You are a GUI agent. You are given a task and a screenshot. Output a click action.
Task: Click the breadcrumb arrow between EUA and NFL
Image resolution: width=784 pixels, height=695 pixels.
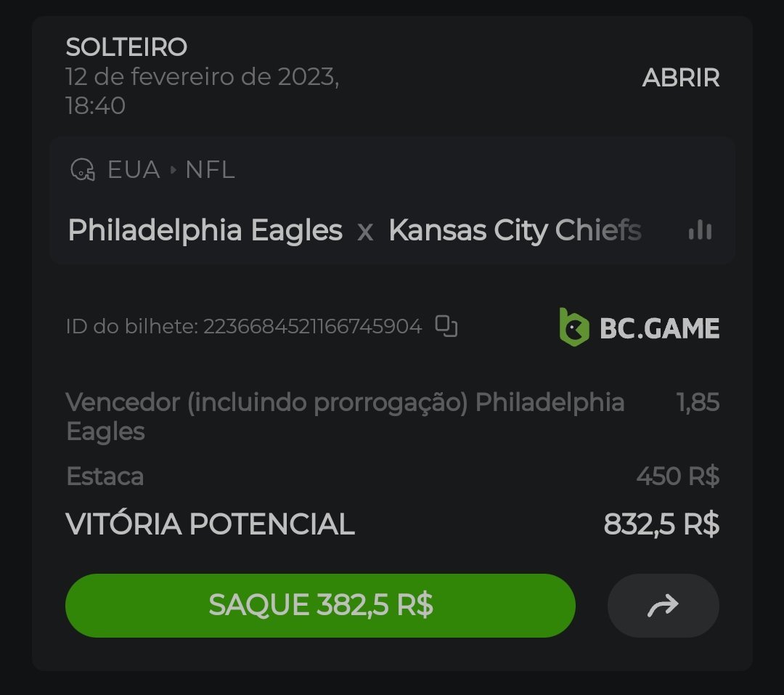point(173,170)
